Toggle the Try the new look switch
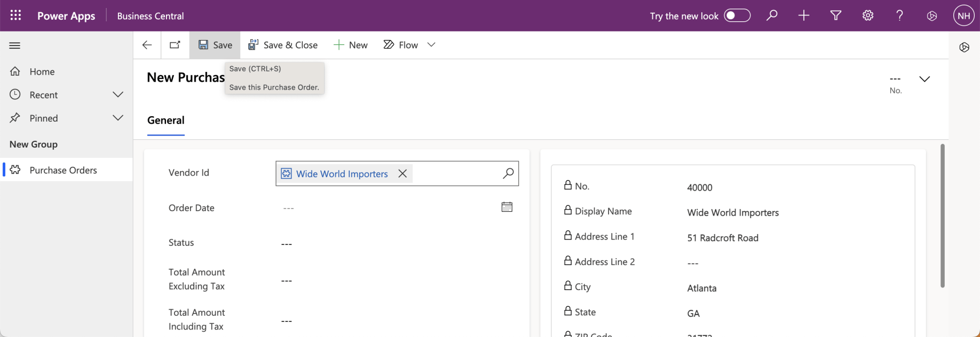This screenshot has width=980, height=337. (x=737, y=15)
